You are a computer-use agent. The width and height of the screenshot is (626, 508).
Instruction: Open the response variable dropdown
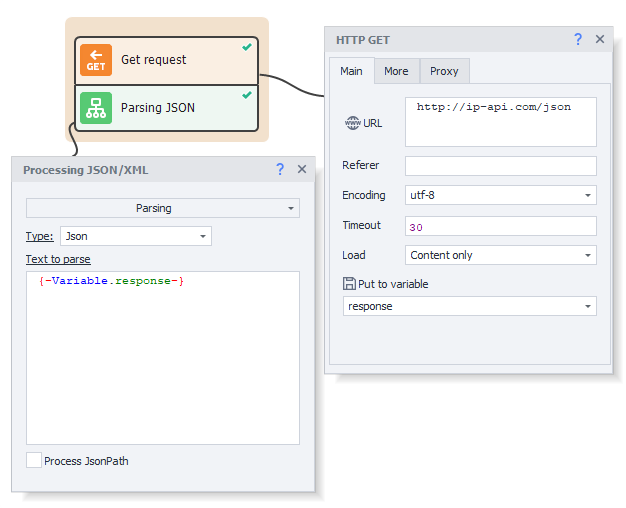coord(469,306)
